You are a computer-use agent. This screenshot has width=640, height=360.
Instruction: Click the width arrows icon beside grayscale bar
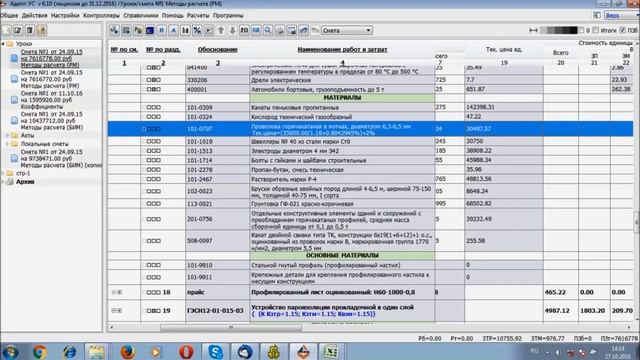point(533,30)
